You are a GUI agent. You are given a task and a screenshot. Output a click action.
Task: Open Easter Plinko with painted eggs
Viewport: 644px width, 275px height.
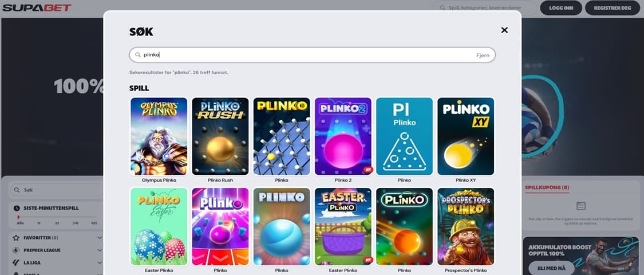tap(159, 227)
